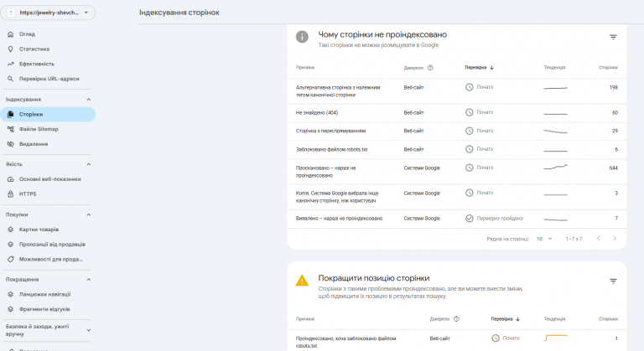Click gauge icon beside Основні веб-показники
This screenshot has height=351, width=644.
(11, 179)
